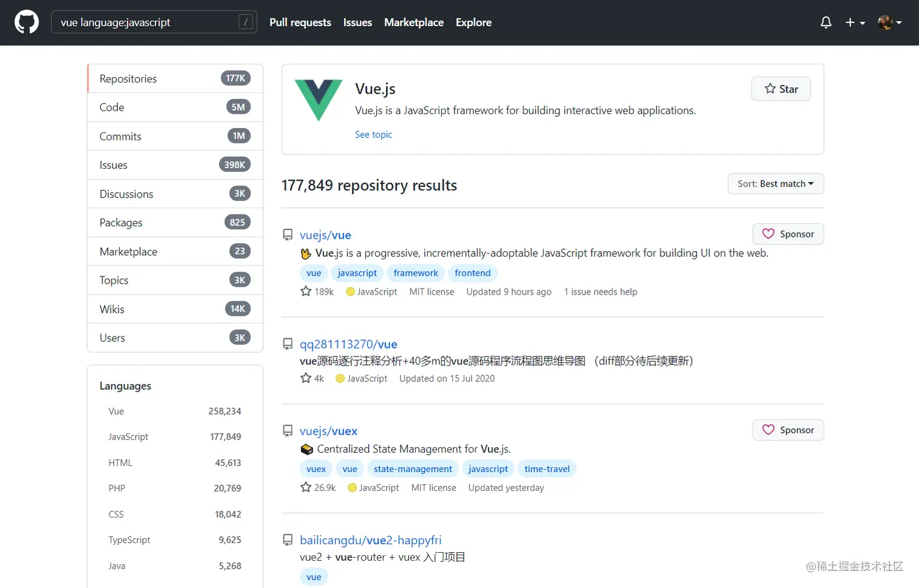919x588 pixels.
Task: Go to Pull requests
Action: point(300,22)
